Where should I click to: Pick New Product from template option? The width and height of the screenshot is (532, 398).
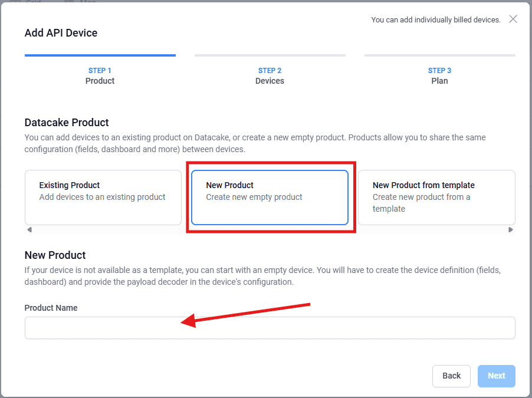[x=436, y=198]
